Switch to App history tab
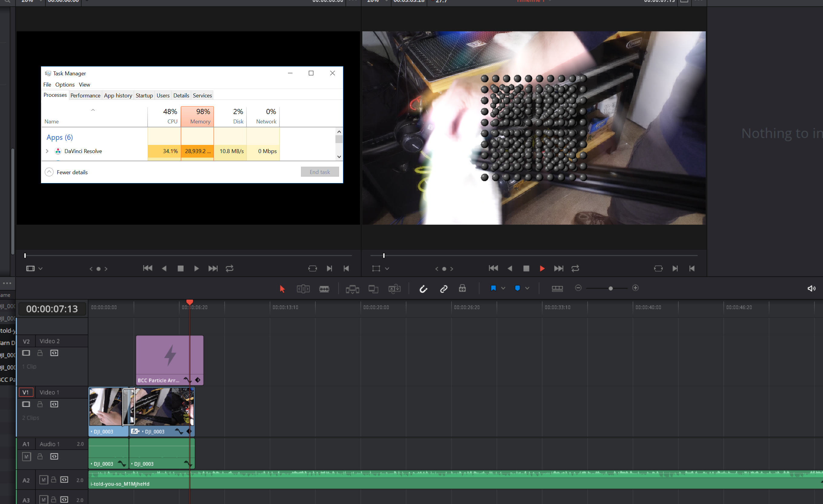823x504 pixels. click(118, 96)
